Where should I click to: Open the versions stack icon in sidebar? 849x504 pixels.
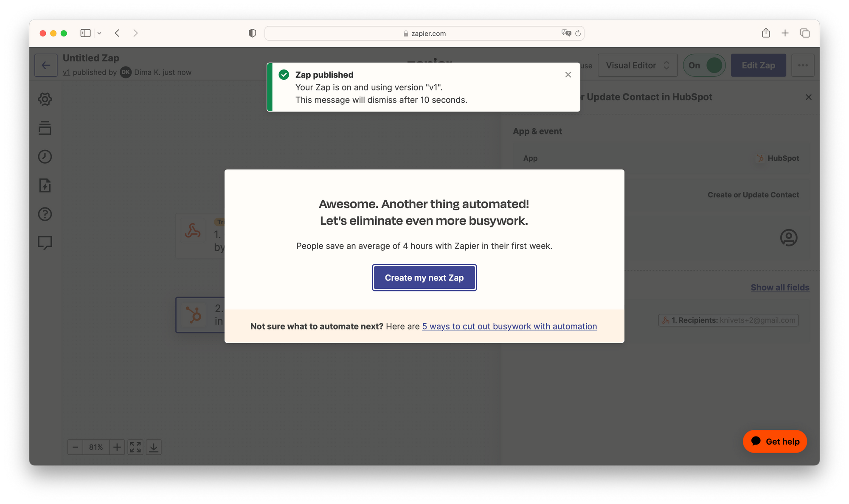coord(45,128)
